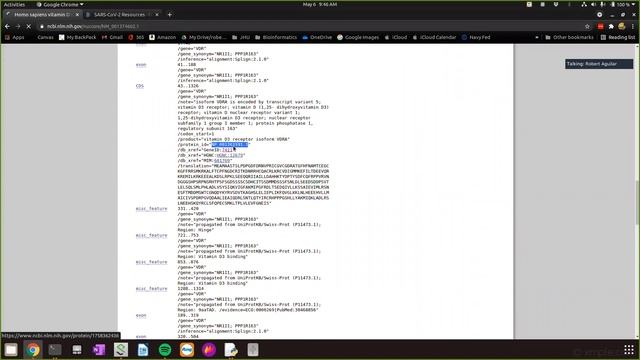Open the Files app in dock
The height and width of the screenshot is (360, 640).
pos(11,350)
